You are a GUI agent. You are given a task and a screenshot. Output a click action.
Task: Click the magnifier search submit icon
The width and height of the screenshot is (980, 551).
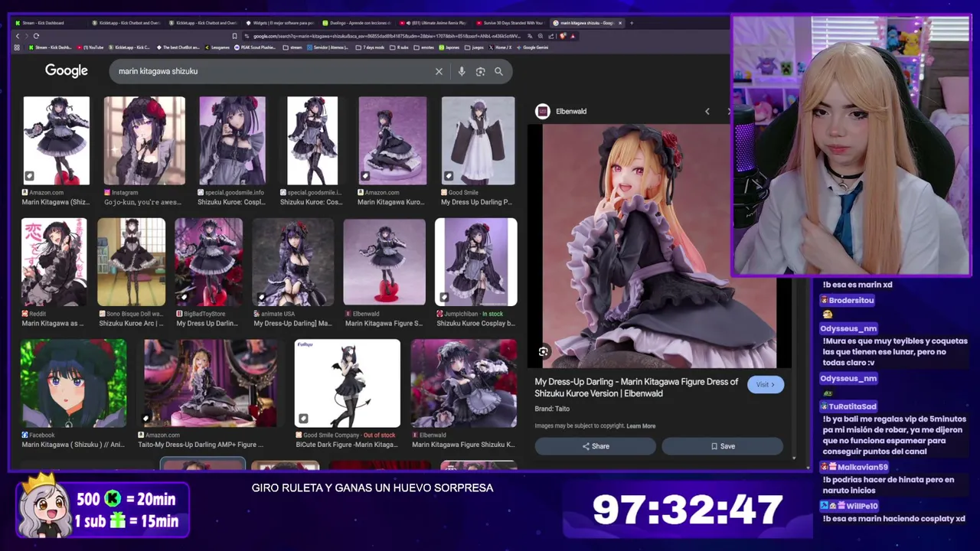click(x=498, y=71)
